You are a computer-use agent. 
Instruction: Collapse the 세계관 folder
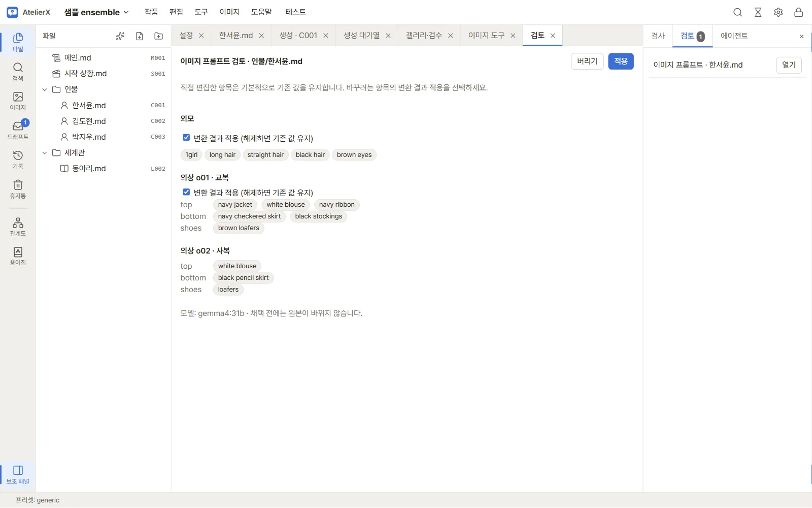[45, 153]
